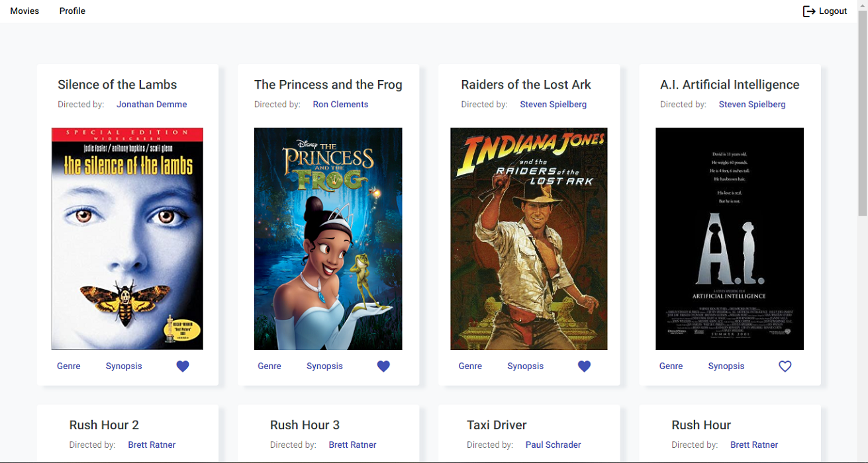Click the Silence of the Lambs poster
The width and height of the screenshot is (868, 463).
[127, 238]
